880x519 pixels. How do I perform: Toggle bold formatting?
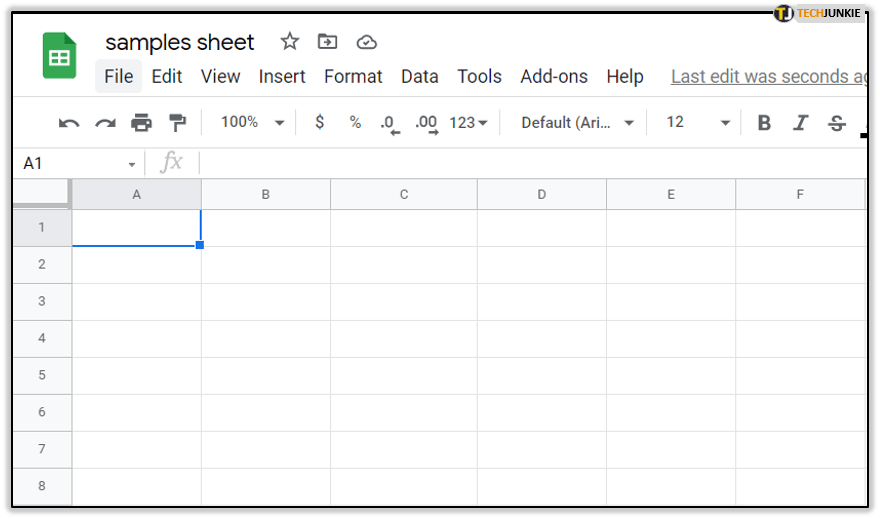[x=764, y=123]
